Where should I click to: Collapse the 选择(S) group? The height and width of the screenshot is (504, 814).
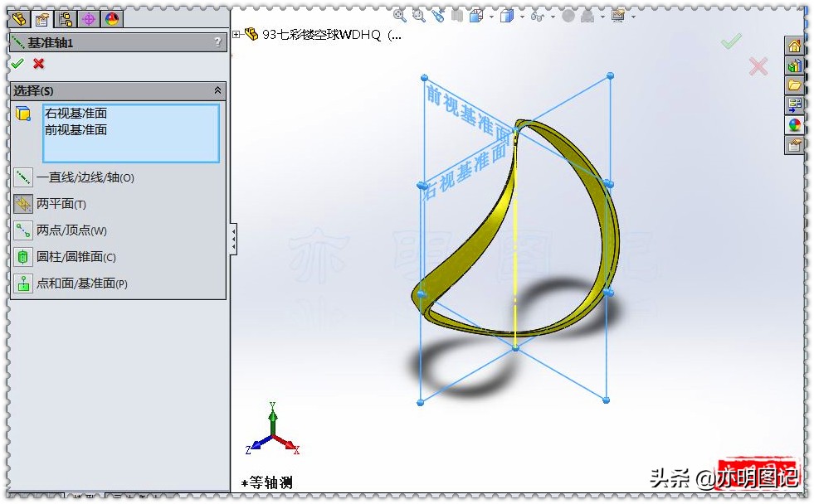tap(217, 91)
